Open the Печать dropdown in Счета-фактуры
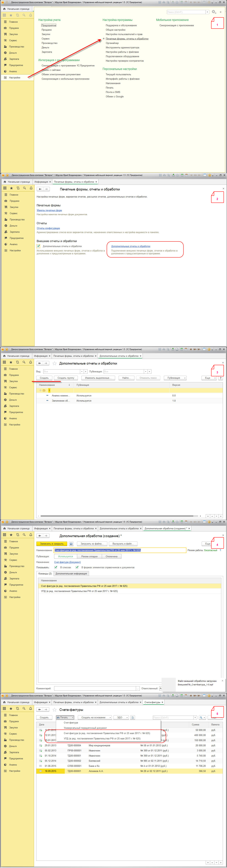 (x=65, y=717)
